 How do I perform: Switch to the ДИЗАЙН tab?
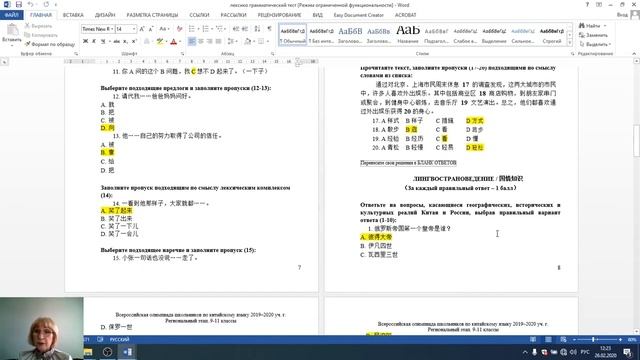click(x=105, y=15)
